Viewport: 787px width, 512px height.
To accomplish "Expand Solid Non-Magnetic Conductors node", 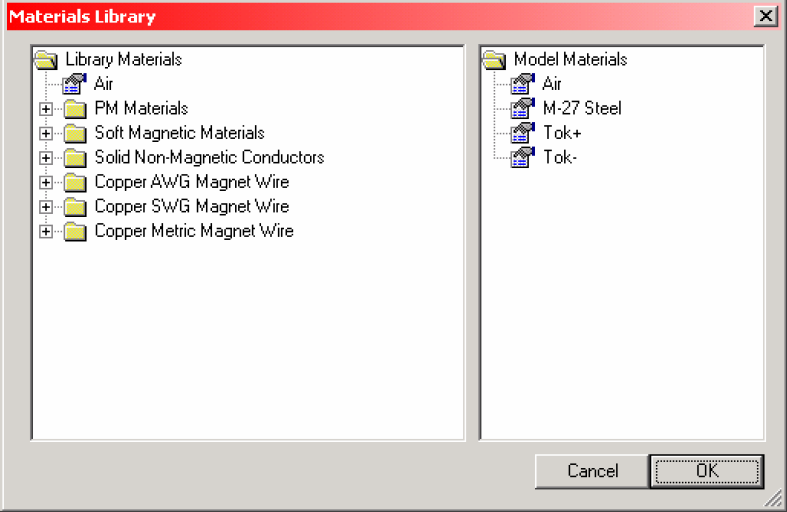I will [46, 158].
